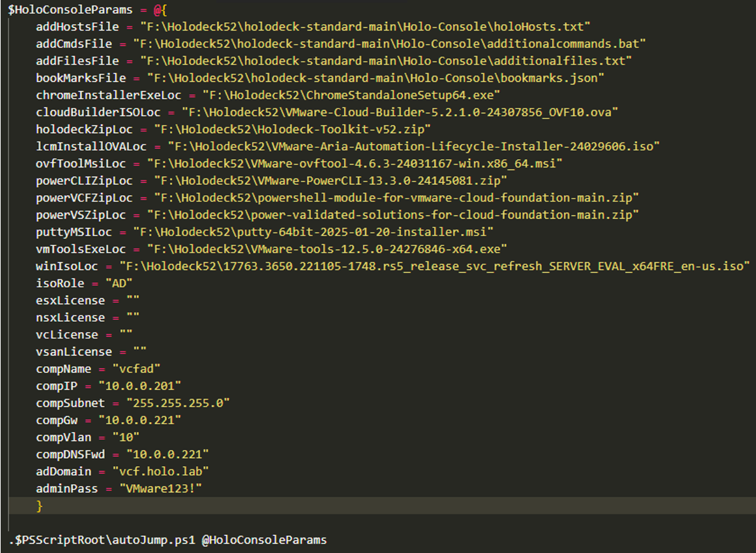Click the "vcfad" computer name value
Image resolution: width=756 pixels, height=553 pixels.
click(136, 369)
